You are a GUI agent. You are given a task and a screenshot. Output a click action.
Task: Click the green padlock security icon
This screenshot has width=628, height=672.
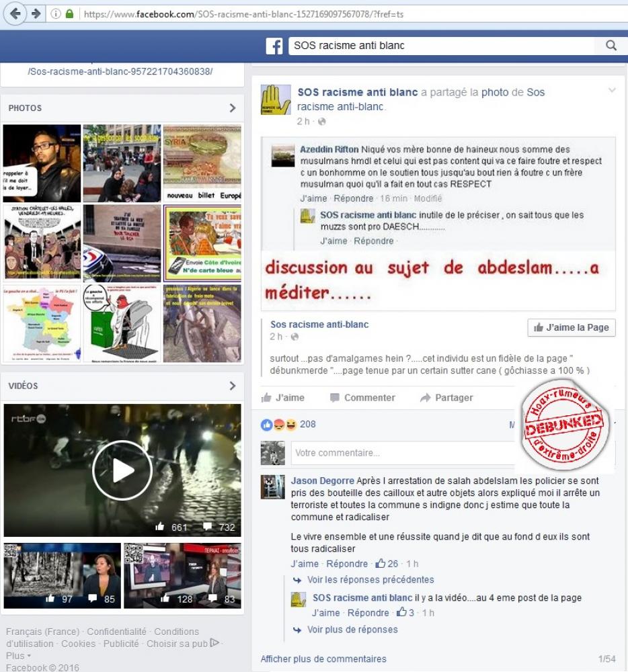pos(69,13)
